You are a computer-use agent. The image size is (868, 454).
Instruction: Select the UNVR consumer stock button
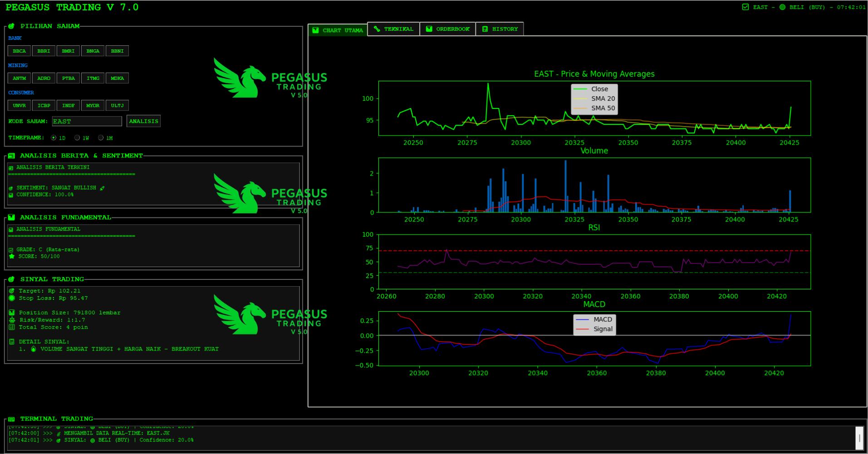tap(19, 106)
